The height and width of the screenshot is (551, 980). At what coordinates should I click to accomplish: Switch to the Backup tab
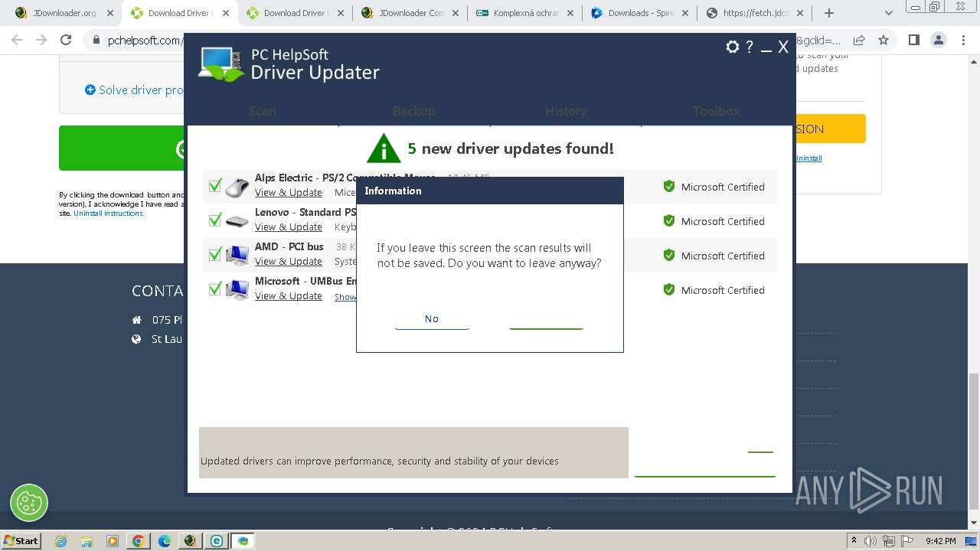[413, 111]
